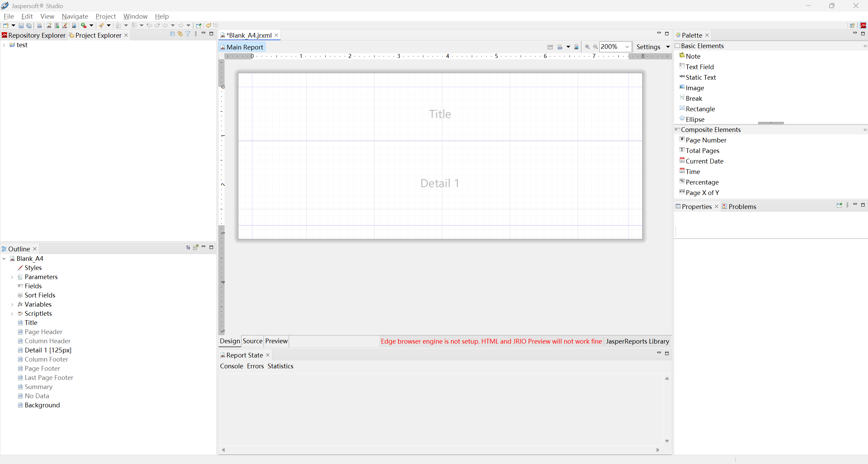The width and height of the screenshot is (868, 464).
Task: Click the Zoom Out magnifier icon
Action: pos(595,47)
